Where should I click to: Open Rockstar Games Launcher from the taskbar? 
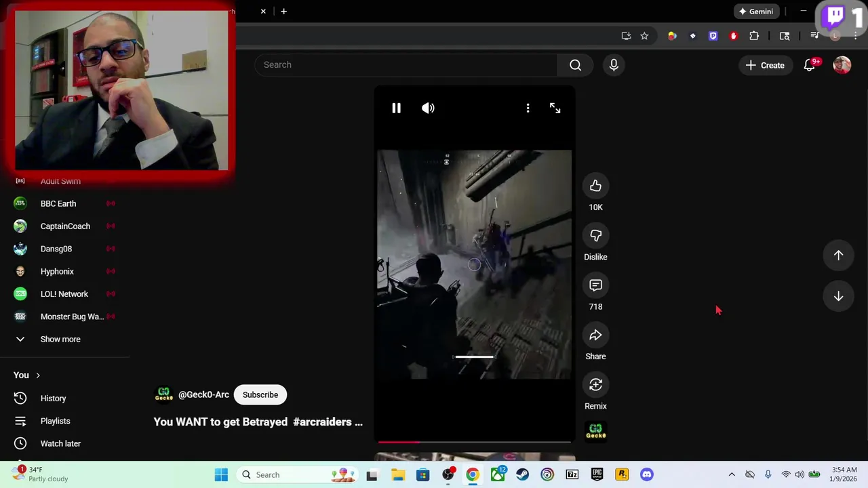pos(622,474)
